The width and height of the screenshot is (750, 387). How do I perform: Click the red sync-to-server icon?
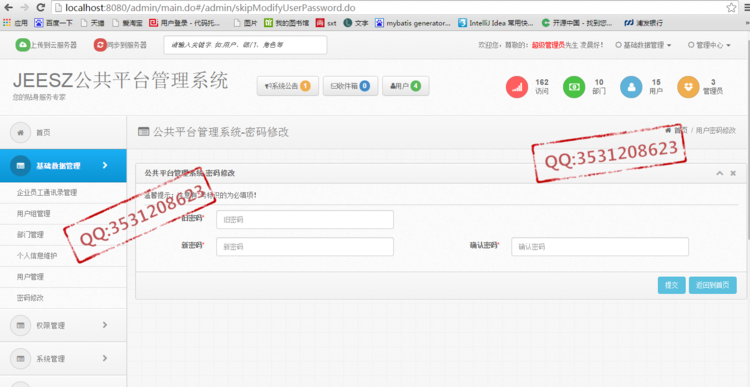(x=100, y=45)
